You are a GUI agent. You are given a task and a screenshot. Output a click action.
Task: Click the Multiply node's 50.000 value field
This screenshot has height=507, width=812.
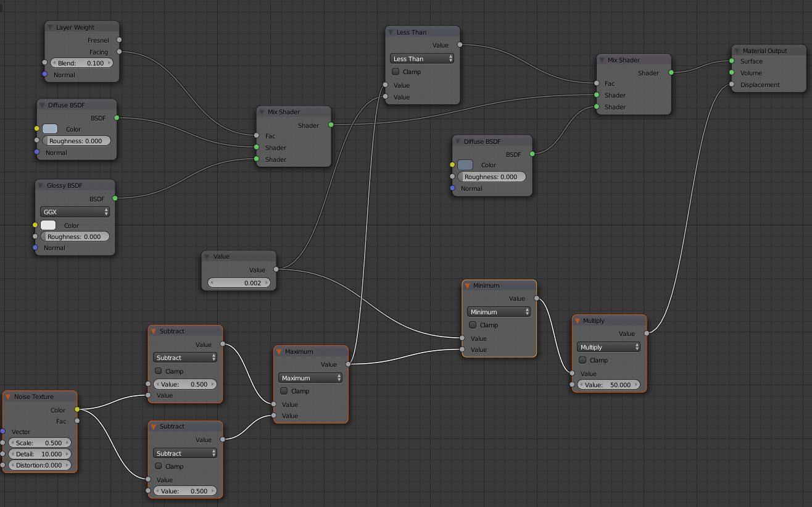pos(608,385)
